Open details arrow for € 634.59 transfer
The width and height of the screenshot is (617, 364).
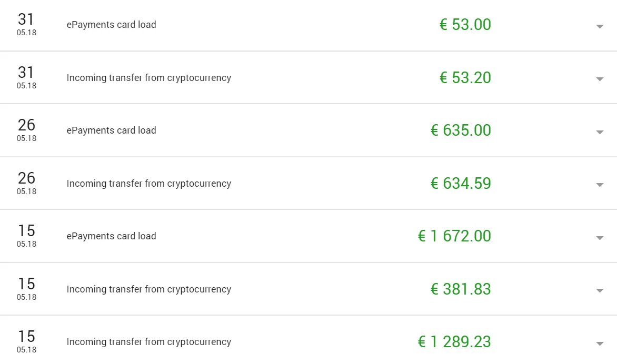pos(600,185)
